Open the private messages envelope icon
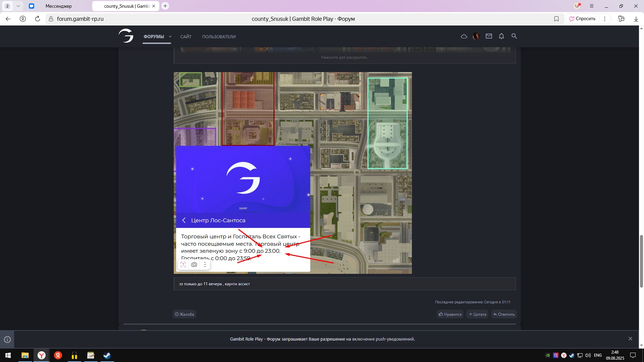 (489, 36)
